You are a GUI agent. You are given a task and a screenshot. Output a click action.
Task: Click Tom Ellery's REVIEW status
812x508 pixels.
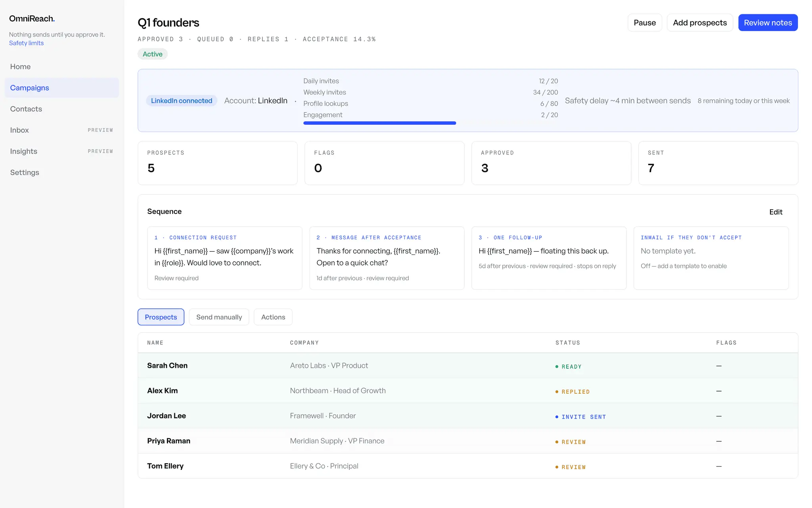571,467
